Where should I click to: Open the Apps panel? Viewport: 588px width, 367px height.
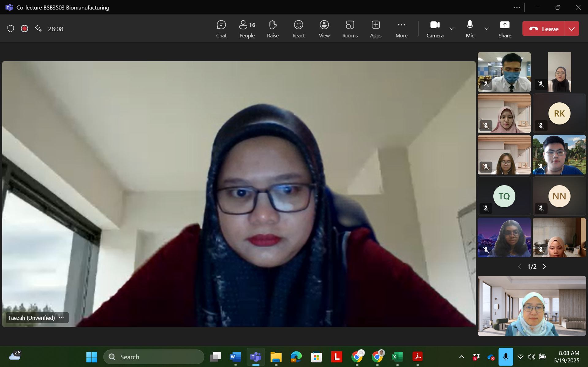coord(376,29)
